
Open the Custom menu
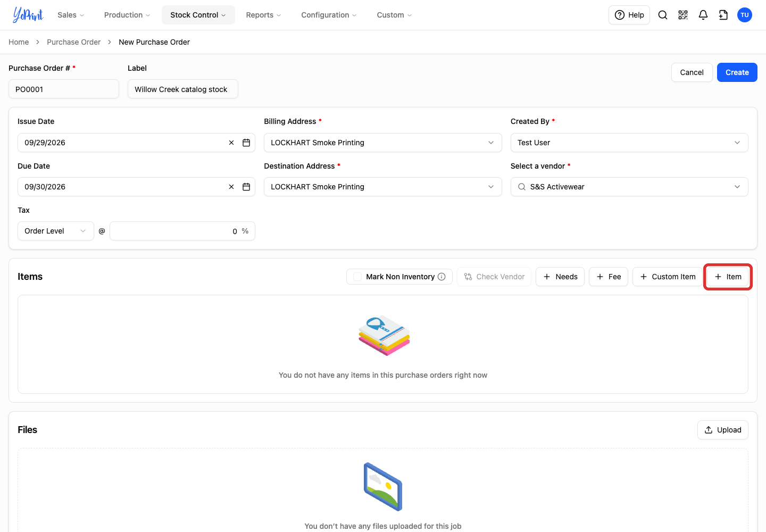pyautogui.click(x=394, y=15)
